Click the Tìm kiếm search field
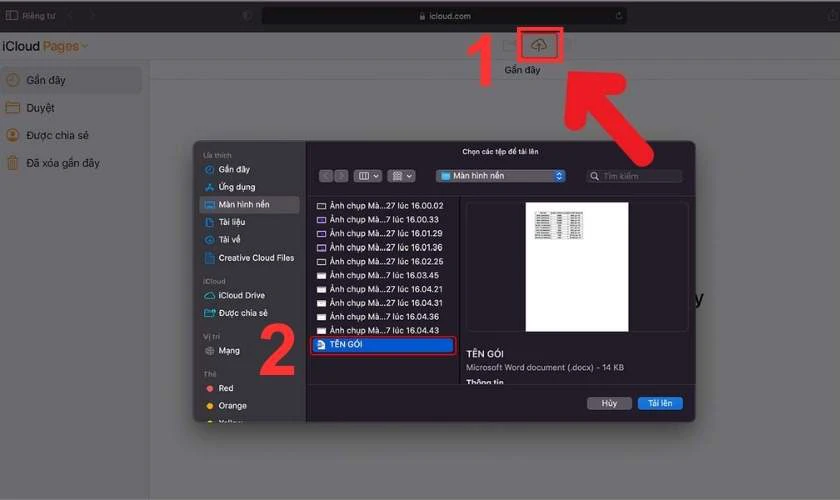The height and width of the screenshot is (500, 840). 634,176
